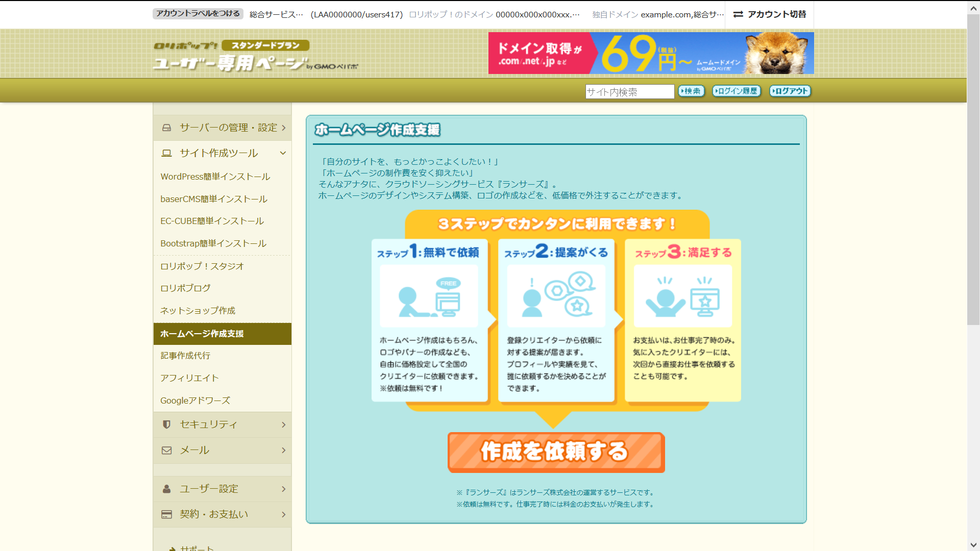Viewport: 980px width, 551px height.
Task: Open WordPress簡単インストール menu item
Action: (x=215, y=177)
